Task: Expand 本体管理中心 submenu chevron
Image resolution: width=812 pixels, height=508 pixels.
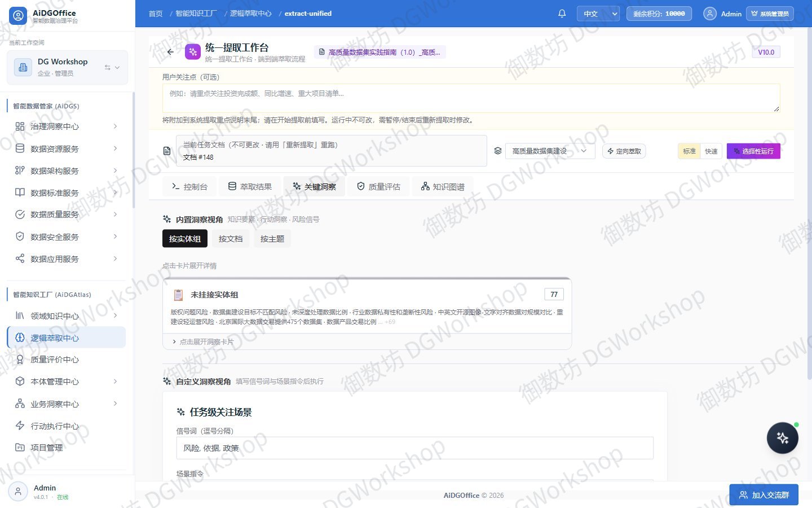Action: point(116,382)
